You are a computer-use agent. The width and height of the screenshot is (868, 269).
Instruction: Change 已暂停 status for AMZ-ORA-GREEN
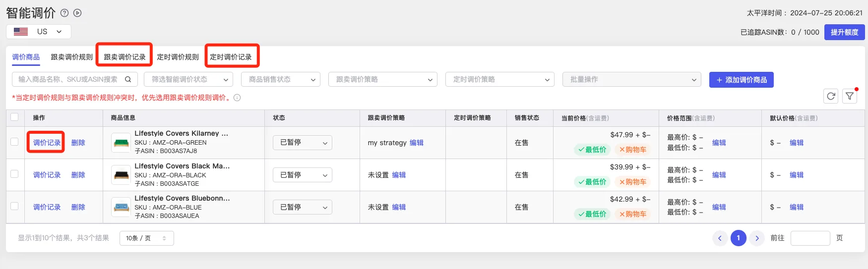pos(303,143)
